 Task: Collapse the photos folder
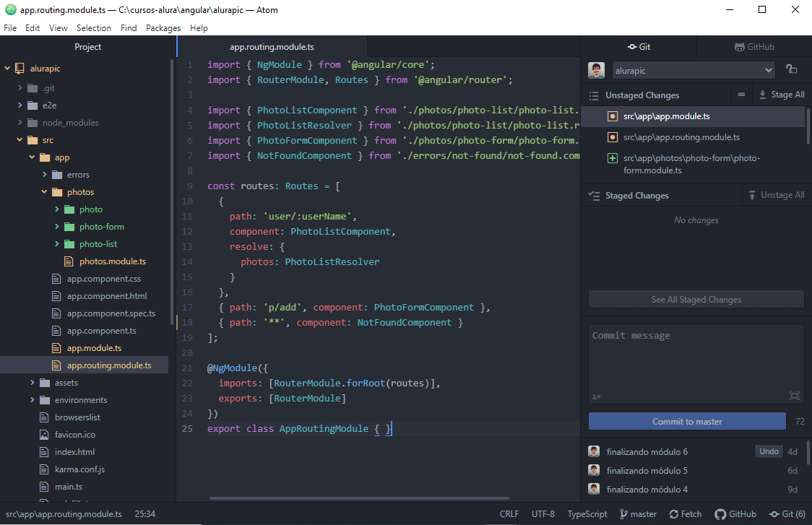tap(45, 192)
